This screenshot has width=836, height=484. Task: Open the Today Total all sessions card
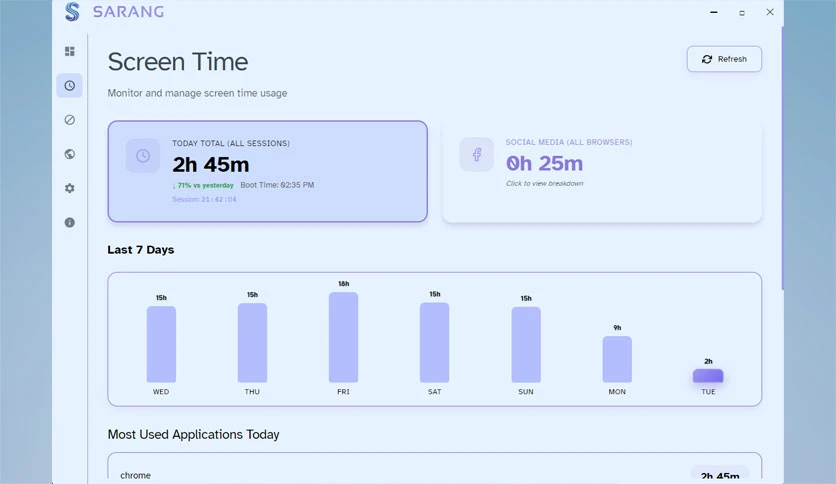tap(268, 171)
